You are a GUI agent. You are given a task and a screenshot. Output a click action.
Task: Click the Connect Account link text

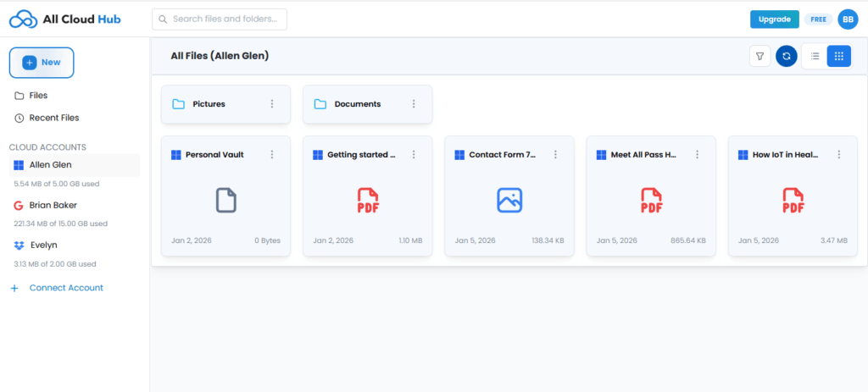tap(66, 288)
